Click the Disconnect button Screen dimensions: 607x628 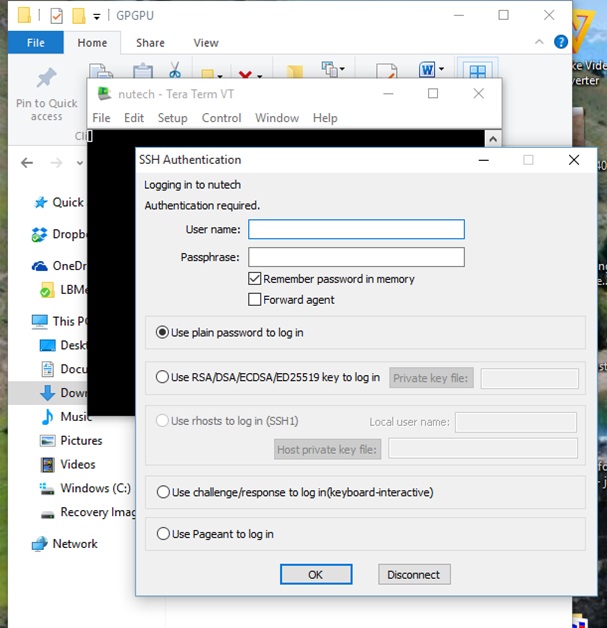[x=414, y=574]
